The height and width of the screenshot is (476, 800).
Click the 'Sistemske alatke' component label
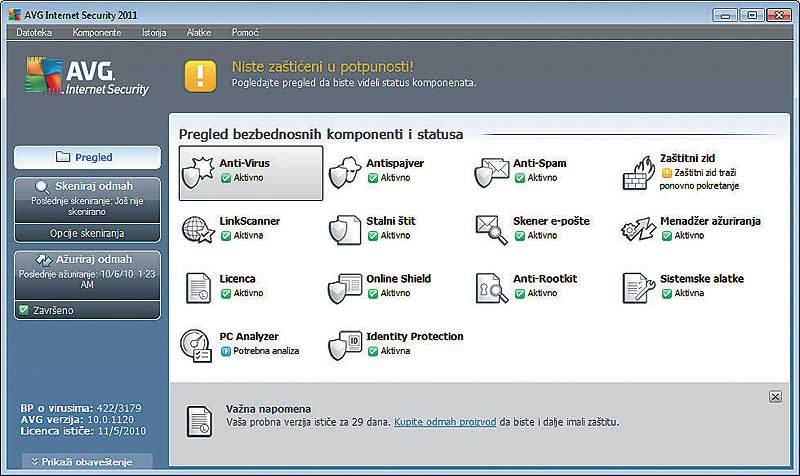tap(702, 279)
